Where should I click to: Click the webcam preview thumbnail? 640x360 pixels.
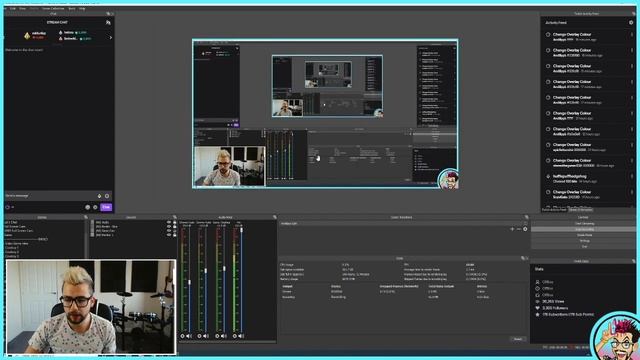91,307
